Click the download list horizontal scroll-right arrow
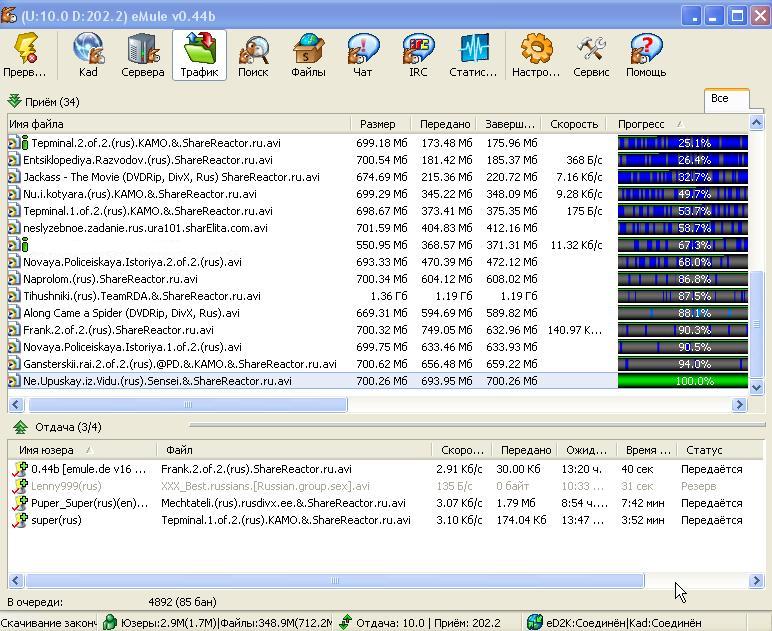 pyautogui.click(x=739, y=405)
